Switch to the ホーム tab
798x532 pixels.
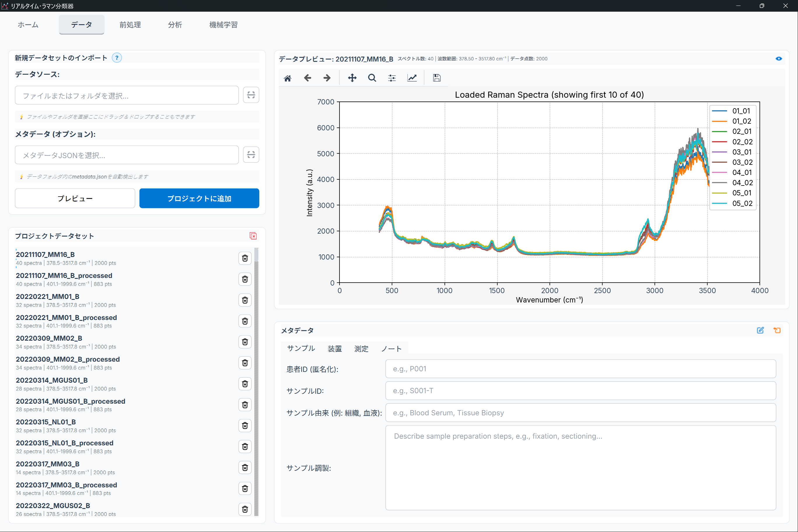point(28,25)
